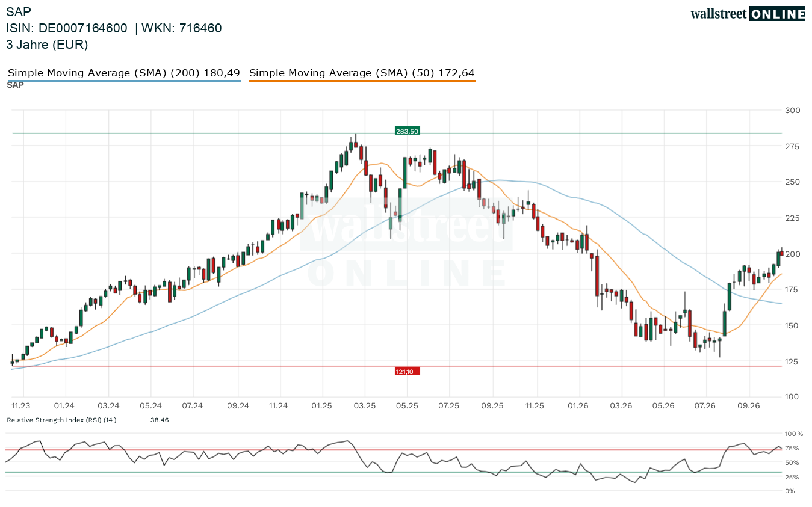Click the 250 price axis label
The image size is (812, 507).
(792, 182)
